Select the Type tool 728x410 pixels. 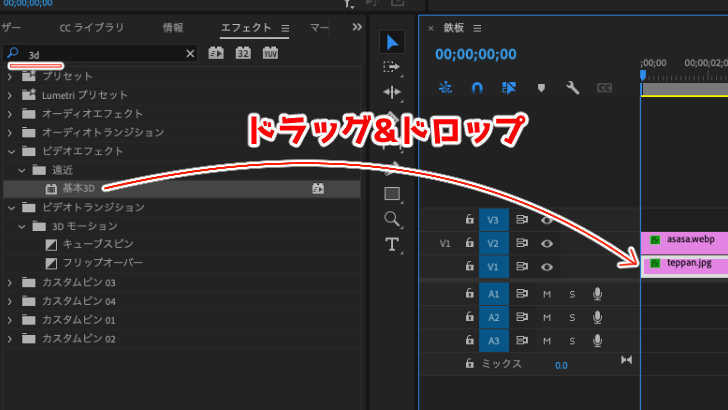(391, 244)
